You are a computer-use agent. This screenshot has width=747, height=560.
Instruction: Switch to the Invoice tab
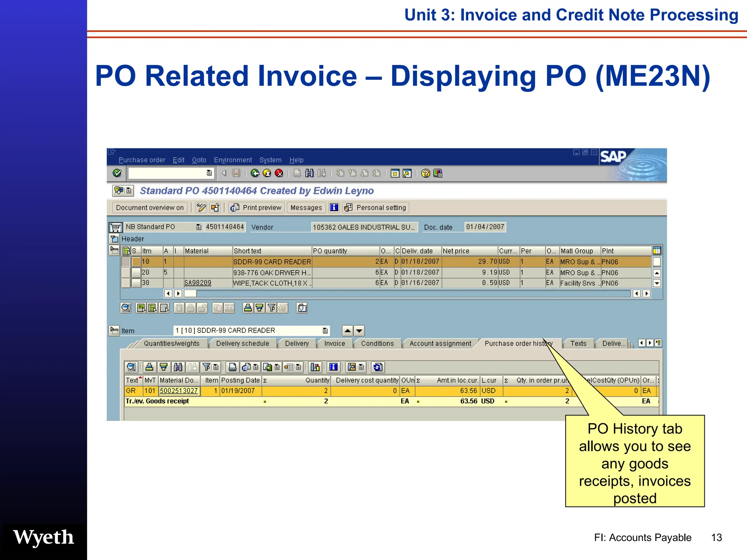click(334, 343)
